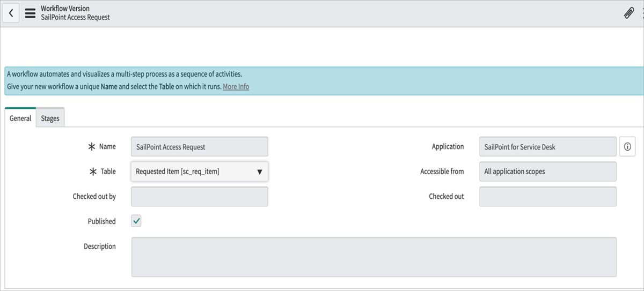Open the Table dropdown Requested Item

pos(199,171)
